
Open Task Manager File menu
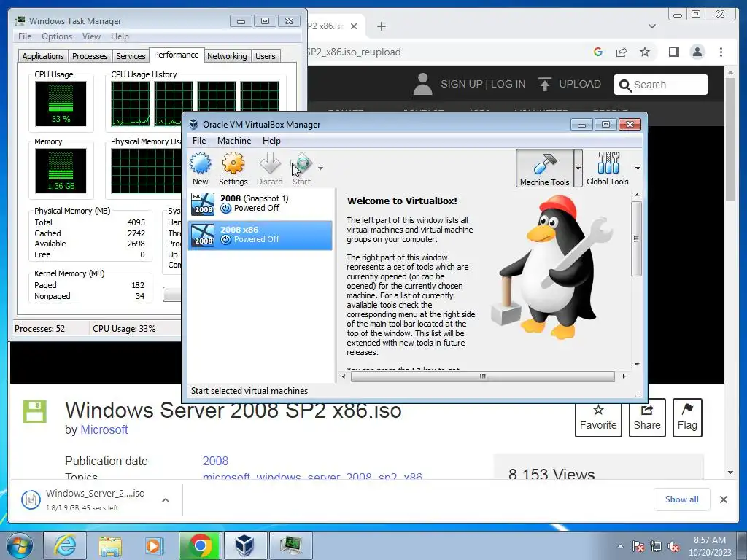click(25, 36)
